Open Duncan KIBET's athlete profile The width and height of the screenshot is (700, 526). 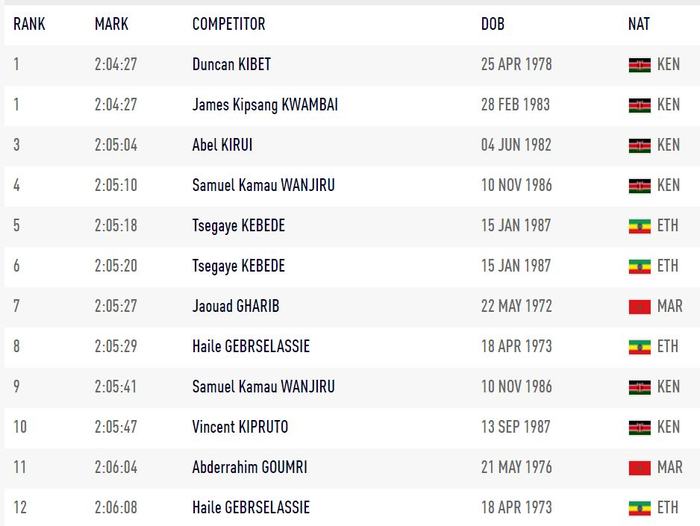[231, 65]
